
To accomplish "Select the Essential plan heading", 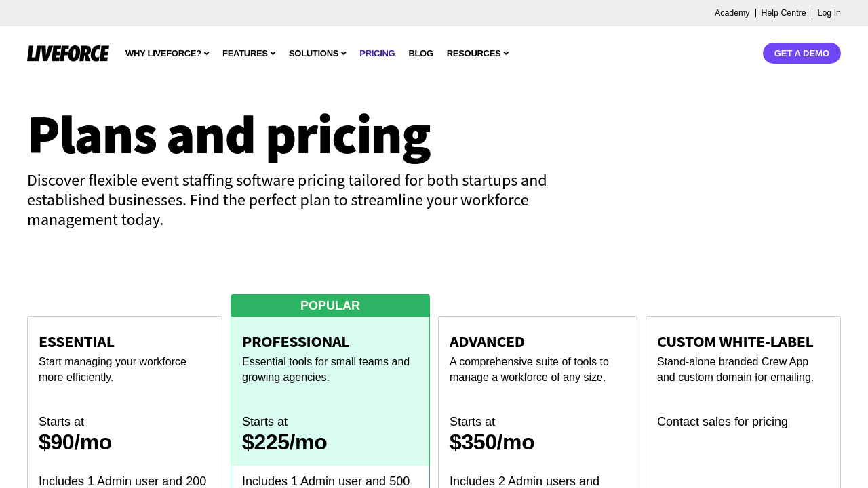I will [x=77, y=342].
